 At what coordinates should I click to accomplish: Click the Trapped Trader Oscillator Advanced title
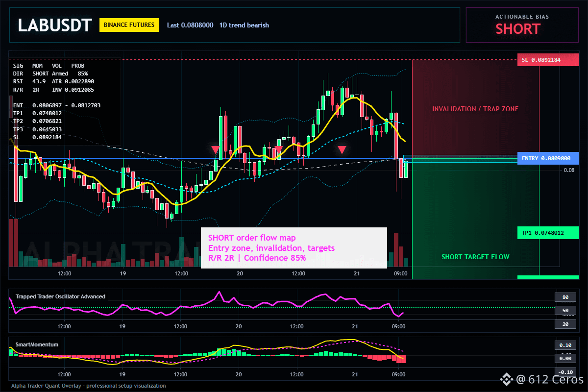(60, 296)
